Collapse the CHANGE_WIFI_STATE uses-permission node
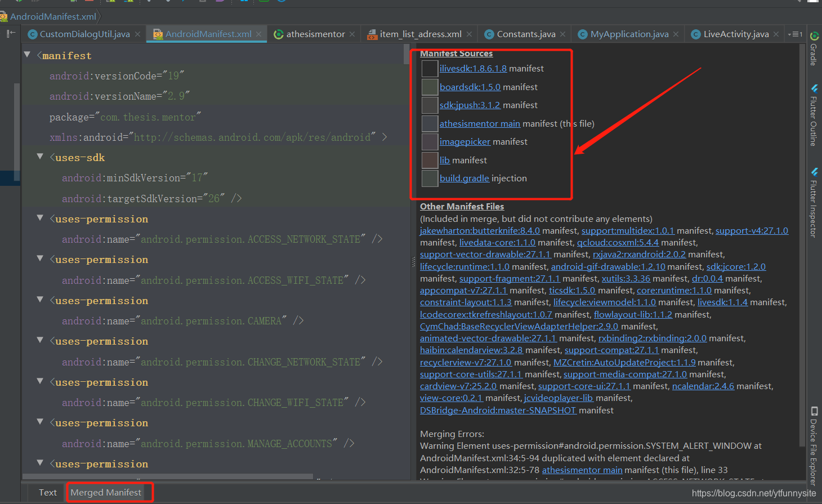822x504 pixels. click(x=40, y=381)
